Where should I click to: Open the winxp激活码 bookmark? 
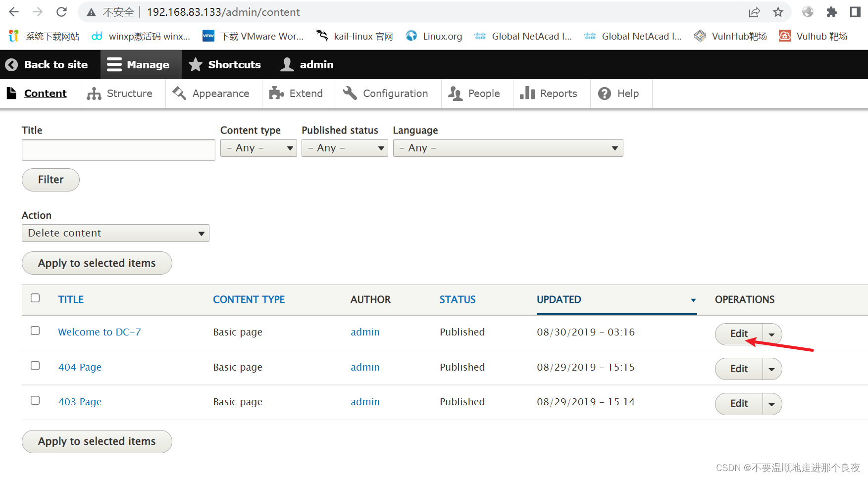click(141, 36)
